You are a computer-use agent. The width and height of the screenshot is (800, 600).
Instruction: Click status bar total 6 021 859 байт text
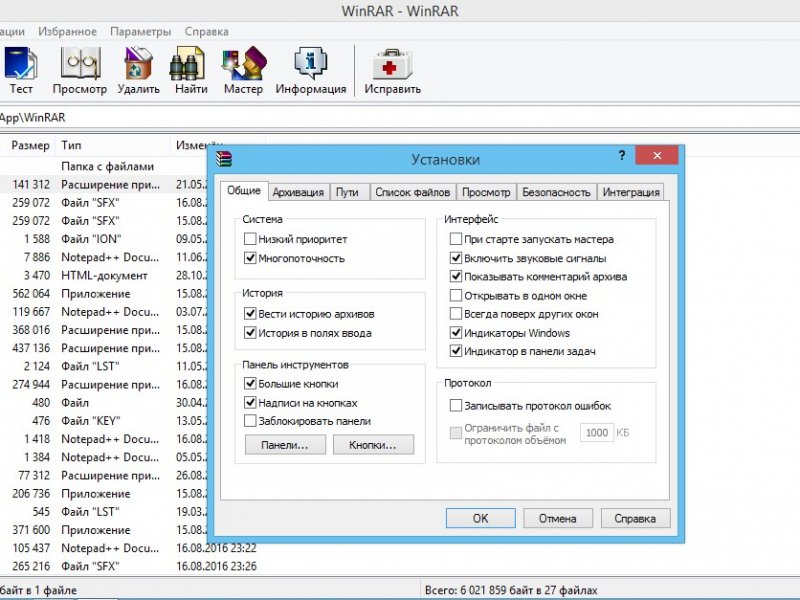511,590
